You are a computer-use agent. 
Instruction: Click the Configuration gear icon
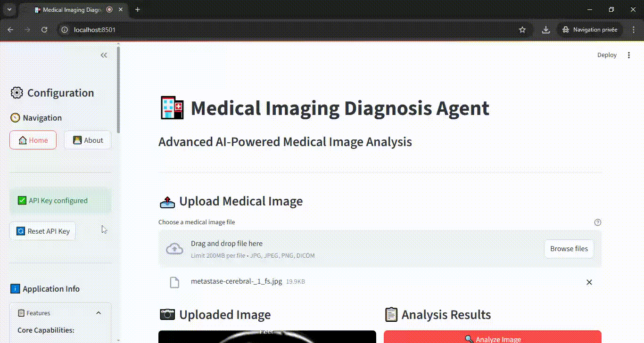(x=17, y=93)
